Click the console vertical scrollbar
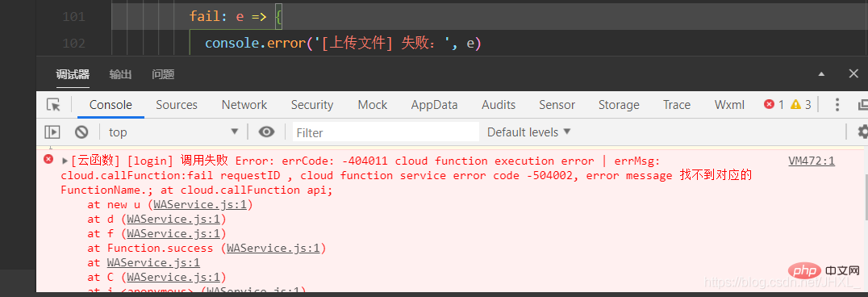 tap(866, 194)
